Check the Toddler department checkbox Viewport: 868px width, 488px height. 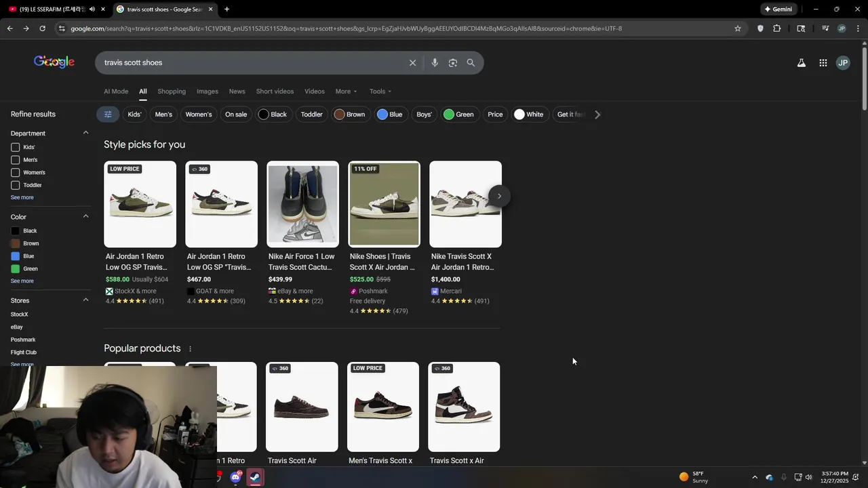pyautogui.click(x=15, y=185)
